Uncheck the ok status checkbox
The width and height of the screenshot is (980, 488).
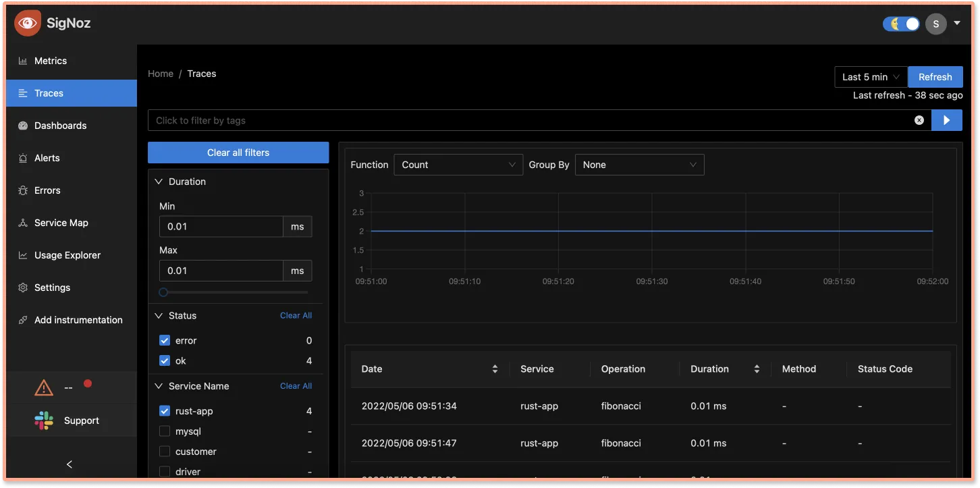point(165,361)
